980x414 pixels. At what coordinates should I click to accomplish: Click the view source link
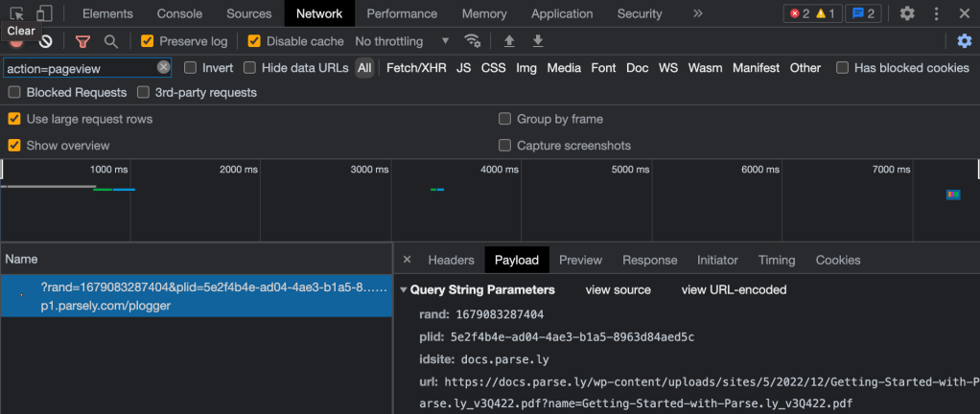click(x=618, y=289)
